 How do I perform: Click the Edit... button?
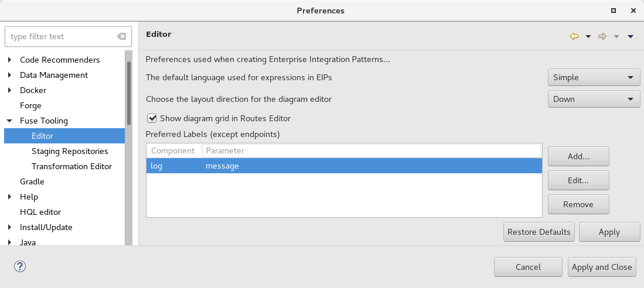pos(578,180)
